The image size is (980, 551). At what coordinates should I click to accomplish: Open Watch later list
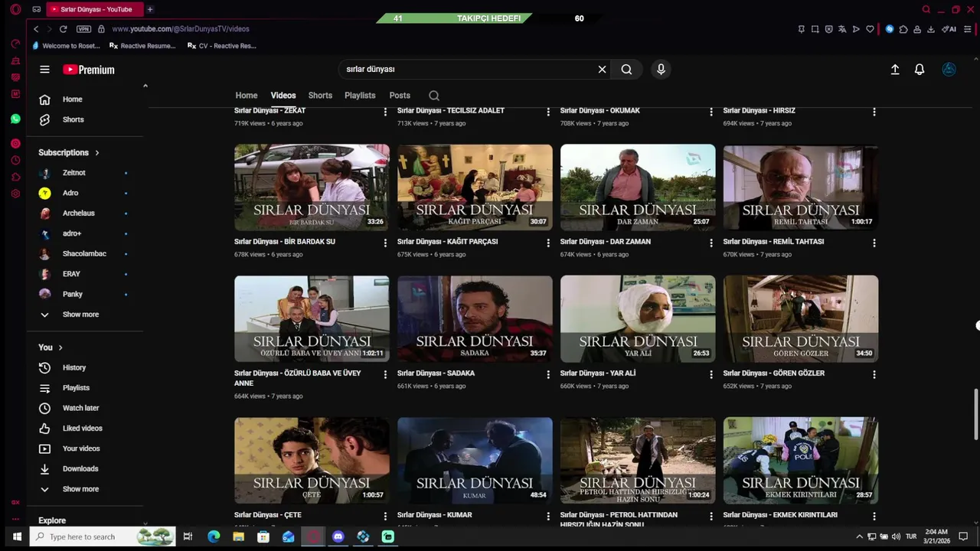[80, 409]
